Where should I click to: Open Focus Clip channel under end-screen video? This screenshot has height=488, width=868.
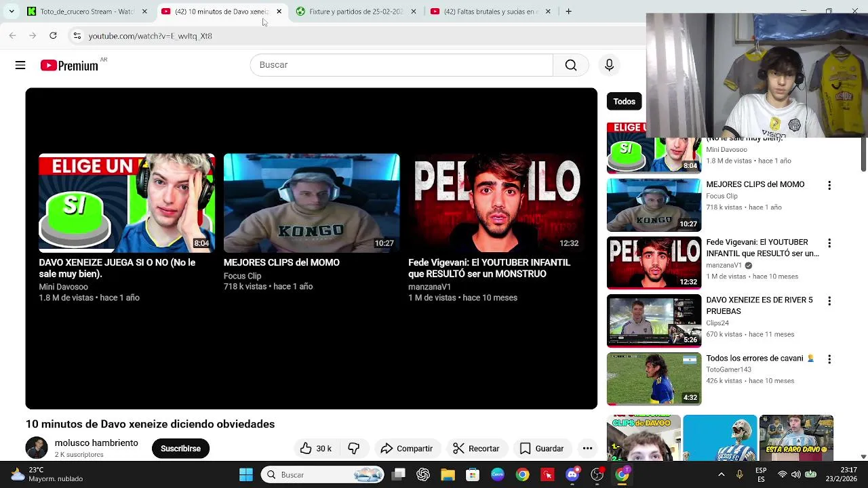(x=242, y=276)
